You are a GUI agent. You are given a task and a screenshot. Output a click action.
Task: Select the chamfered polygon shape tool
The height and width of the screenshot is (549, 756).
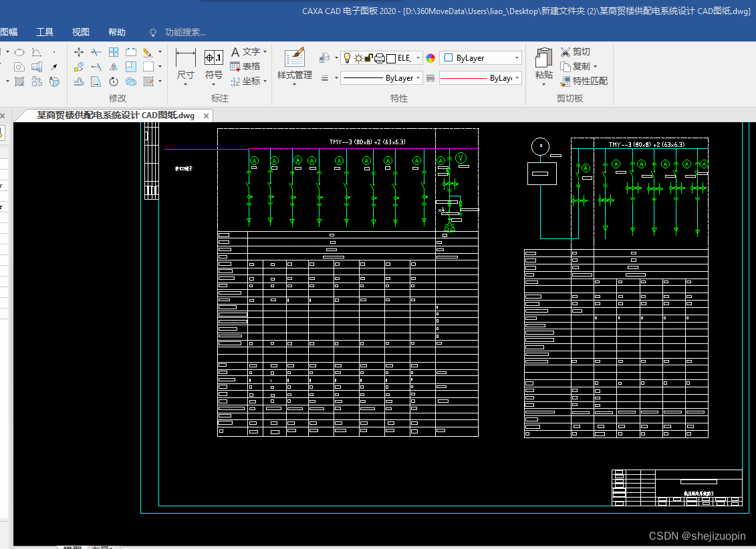click(19, 67)
